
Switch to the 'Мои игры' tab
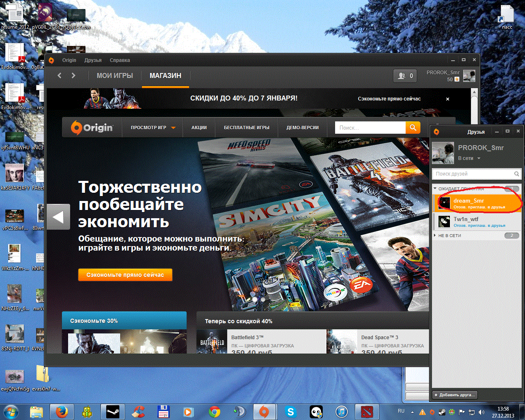[115, 76]
